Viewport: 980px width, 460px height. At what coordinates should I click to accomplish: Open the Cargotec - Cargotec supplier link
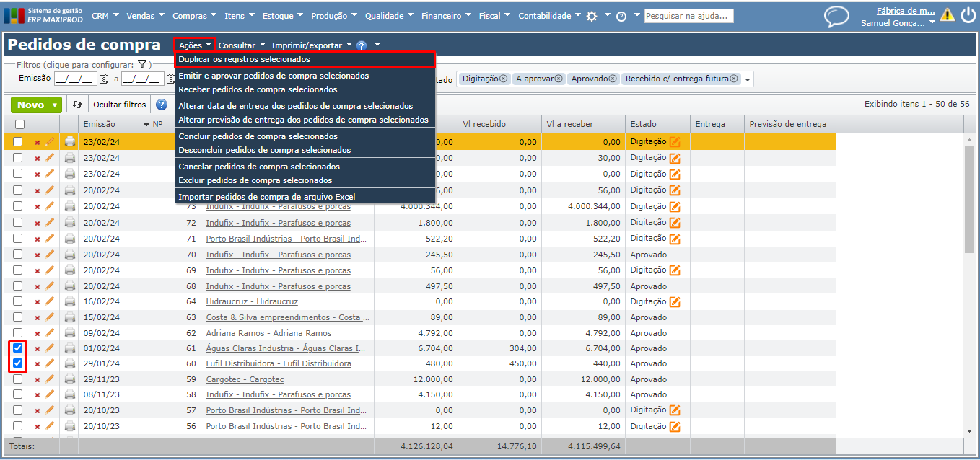(x=245, y=379)
